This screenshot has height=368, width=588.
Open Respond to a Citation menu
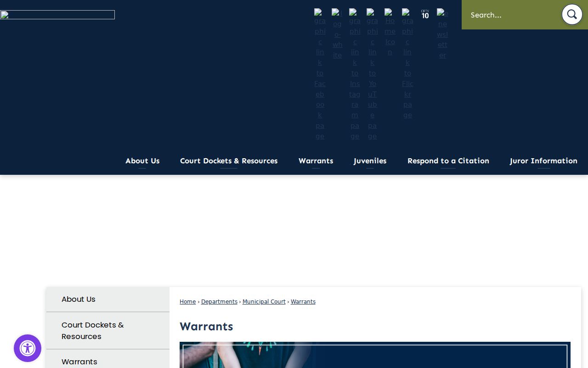click(x=448, y=161)
